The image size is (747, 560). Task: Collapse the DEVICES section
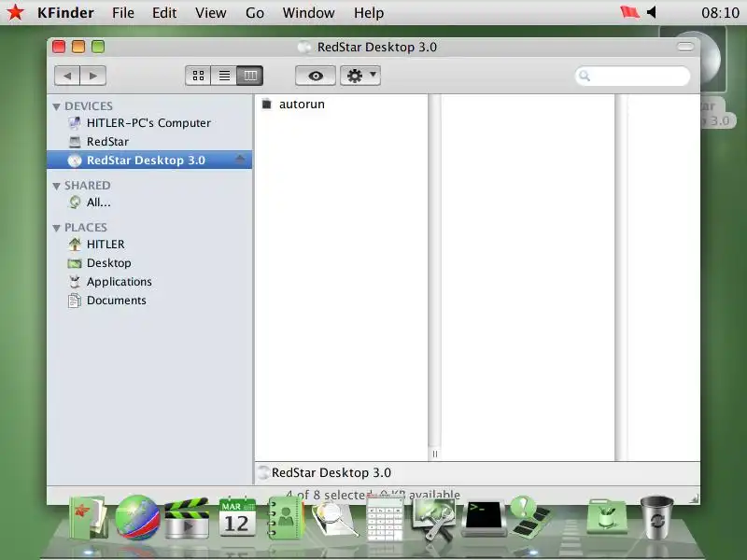click(x=57, y=106)
